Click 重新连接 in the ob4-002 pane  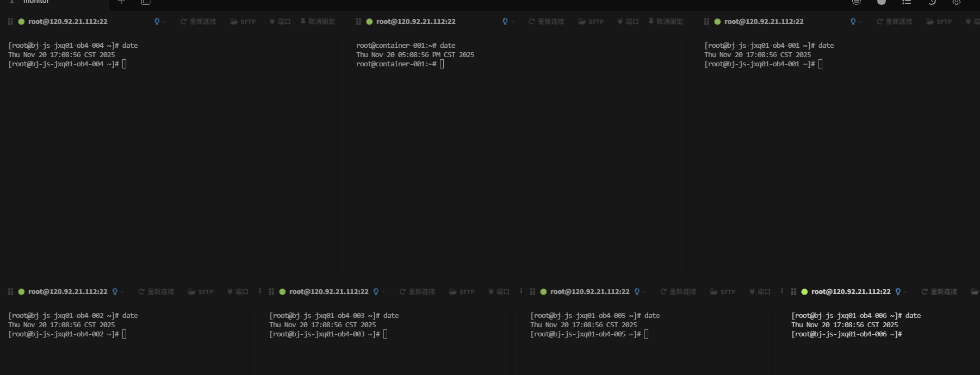[x=156, y=292]
